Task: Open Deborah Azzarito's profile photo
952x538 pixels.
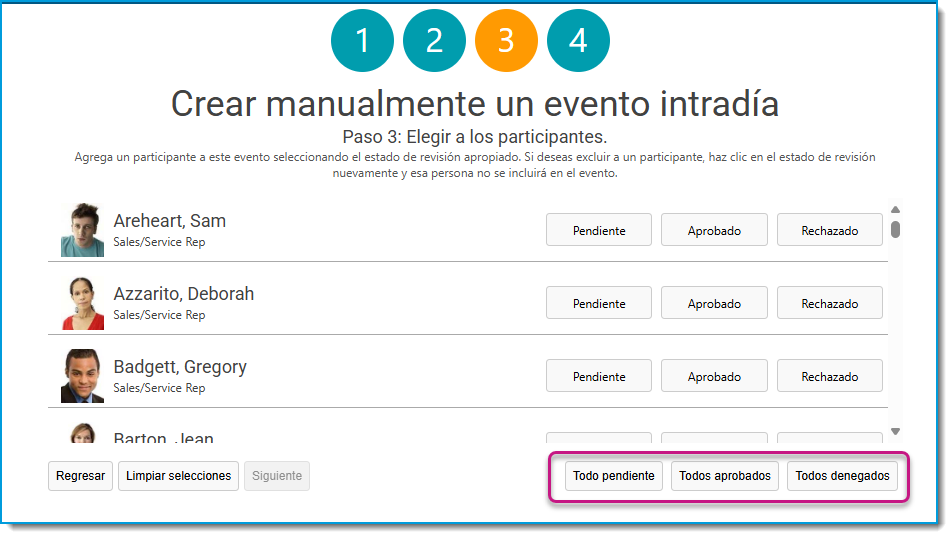Action: coord(83,303)
